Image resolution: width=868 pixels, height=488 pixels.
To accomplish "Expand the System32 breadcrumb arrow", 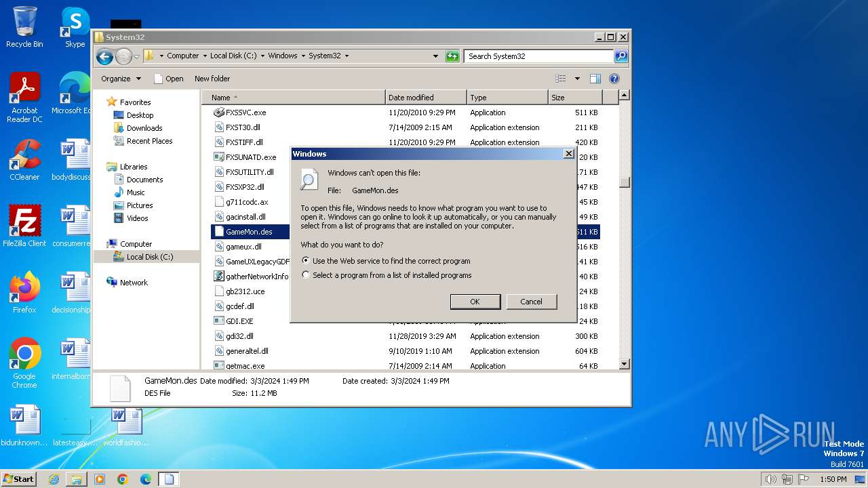I will [347, 56].
